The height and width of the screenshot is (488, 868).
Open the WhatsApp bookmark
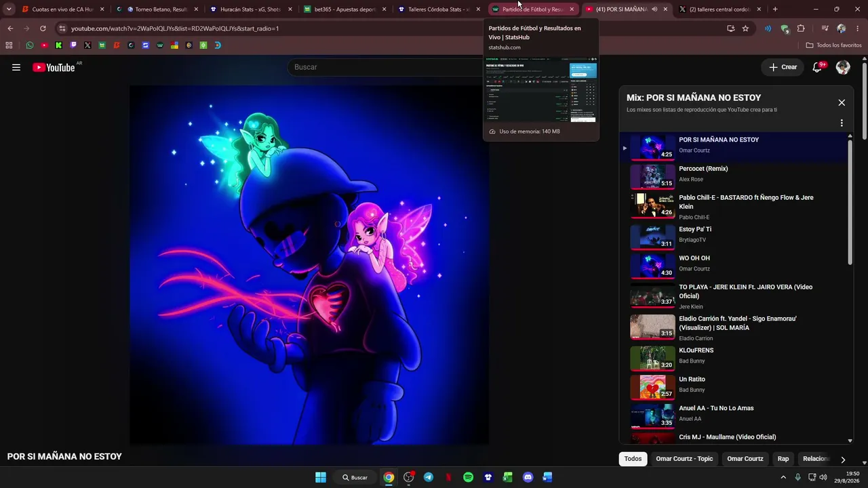pos(30,45)
